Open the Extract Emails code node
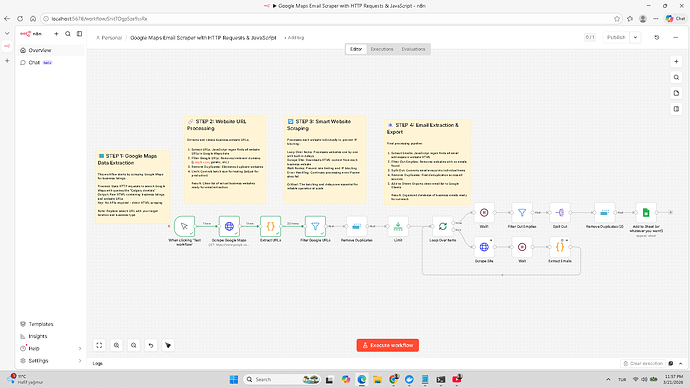 pos(560,247)
